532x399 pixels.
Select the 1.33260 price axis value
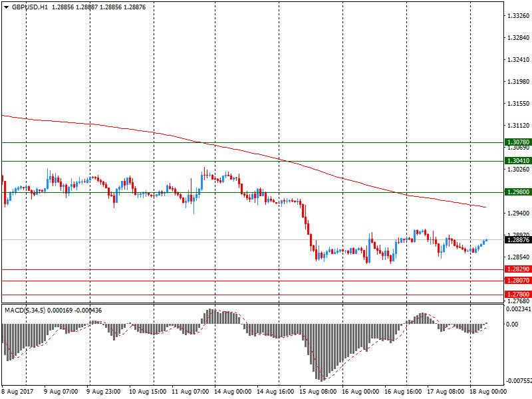coord(519,15)
